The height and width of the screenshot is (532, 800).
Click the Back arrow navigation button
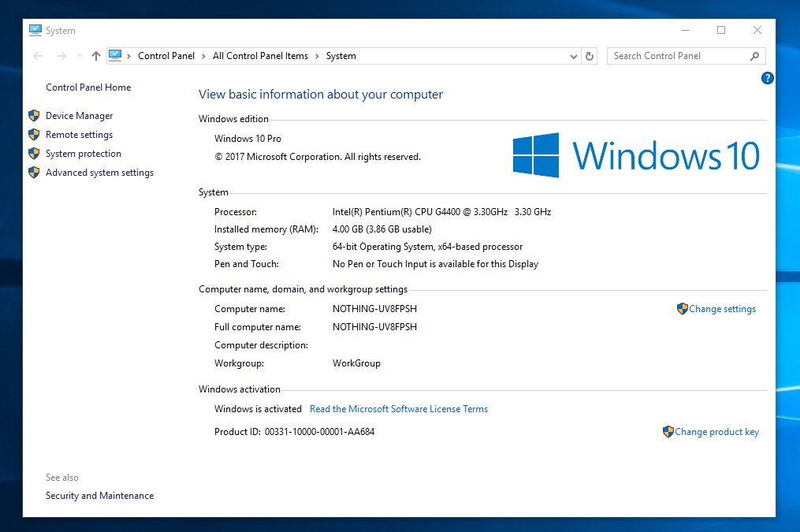(38, 56)
